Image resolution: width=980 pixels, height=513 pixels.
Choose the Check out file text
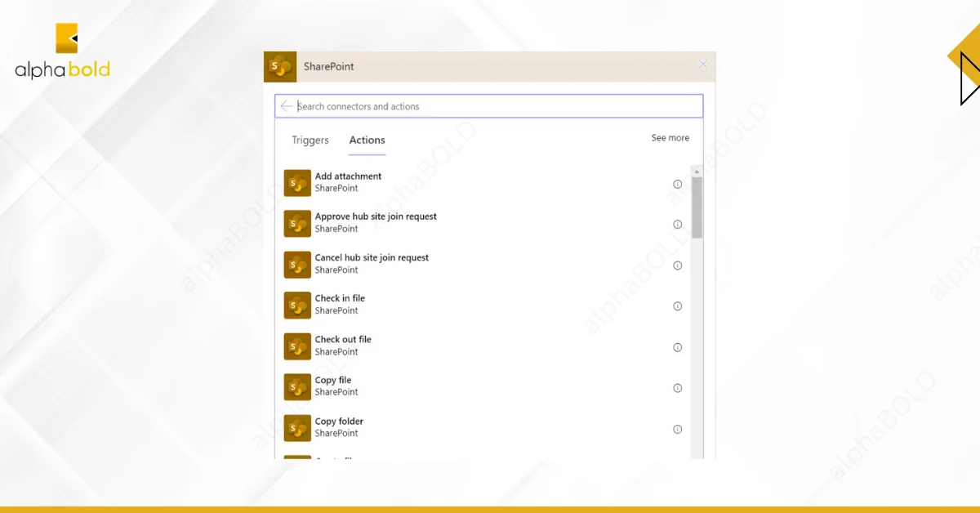pos(343,340)
